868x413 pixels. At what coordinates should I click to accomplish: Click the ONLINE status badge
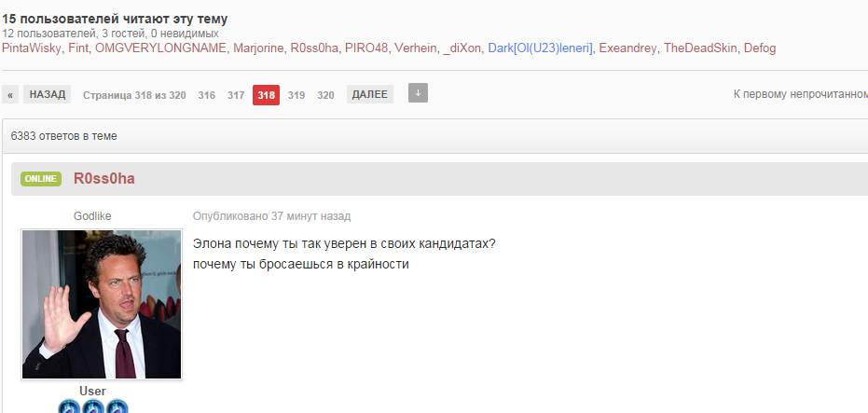tap(41, 179)
